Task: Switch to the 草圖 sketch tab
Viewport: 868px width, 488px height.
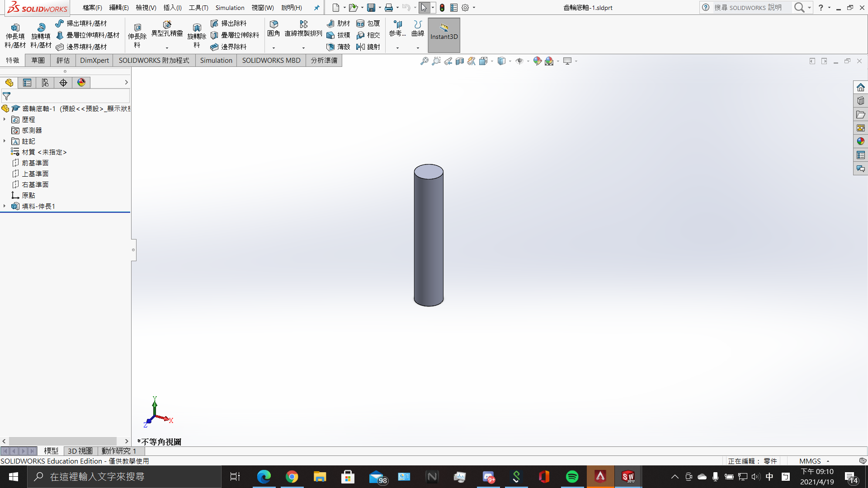Action: (38, 60)
